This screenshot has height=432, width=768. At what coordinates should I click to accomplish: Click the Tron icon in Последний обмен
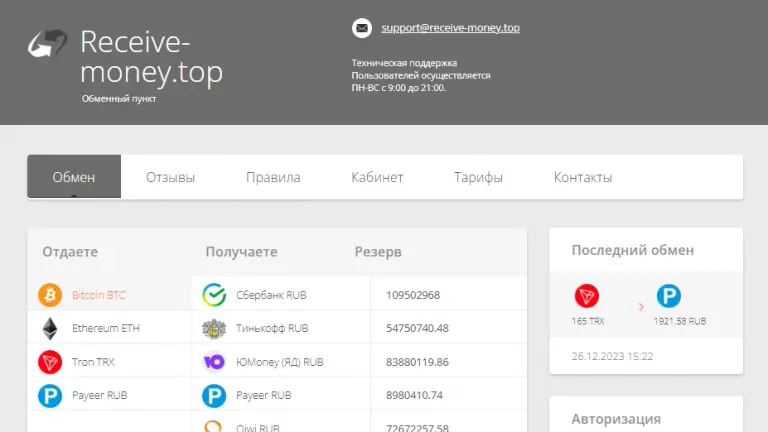point(586,296)
